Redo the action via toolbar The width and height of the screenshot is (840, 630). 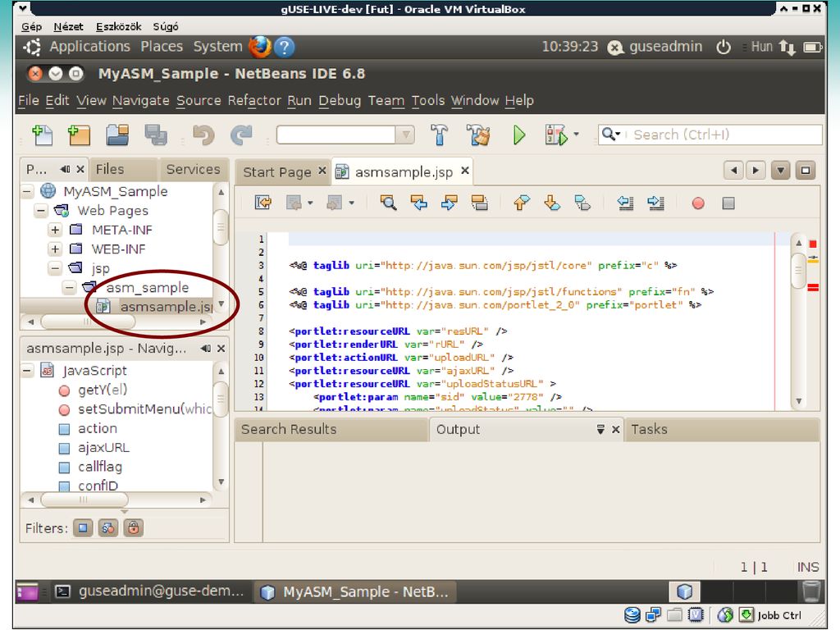[x=241, y=135]
